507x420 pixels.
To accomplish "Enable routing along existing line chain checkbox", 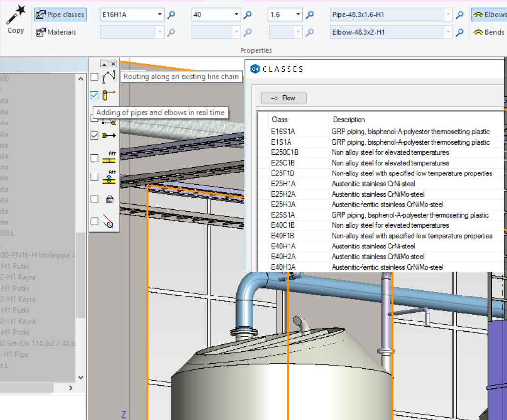I will [95, 76].
